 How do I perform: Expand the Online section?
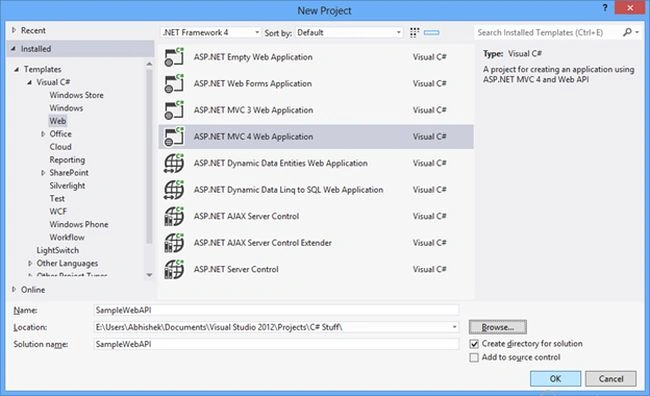14,289
